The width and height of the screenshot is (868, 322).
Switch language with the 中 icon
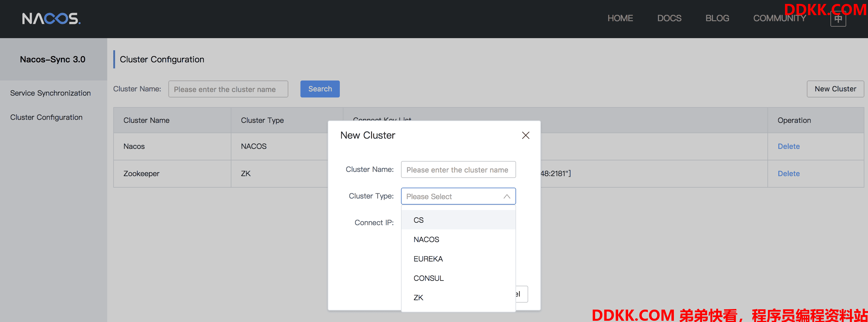coord(838,18)
